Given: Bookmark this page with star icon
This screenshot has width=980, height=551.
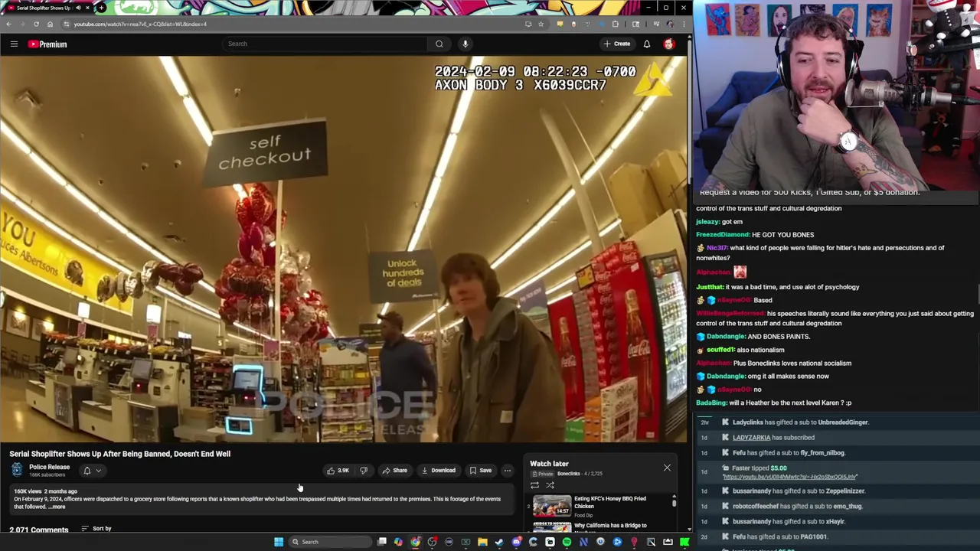Looking at the screenshot, I should coord(541,24).
